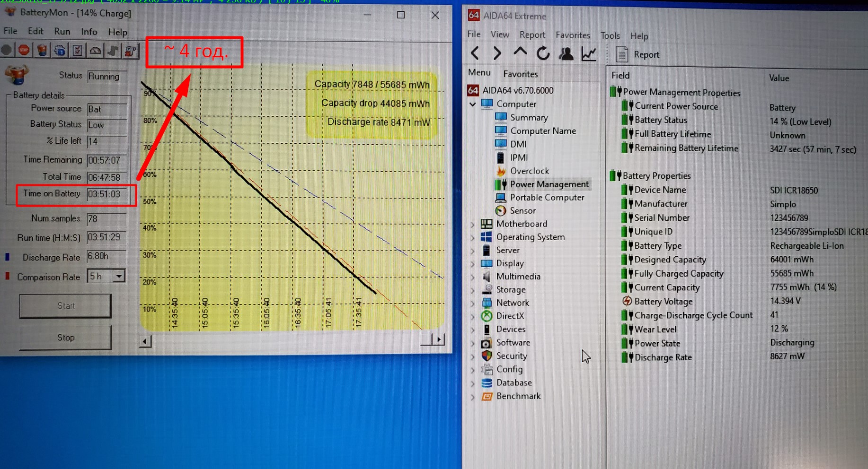Viewport: 868px width, 469px height.
Task: Click the red STOP sign toolbar icon
Action: [x=24, y=50]
